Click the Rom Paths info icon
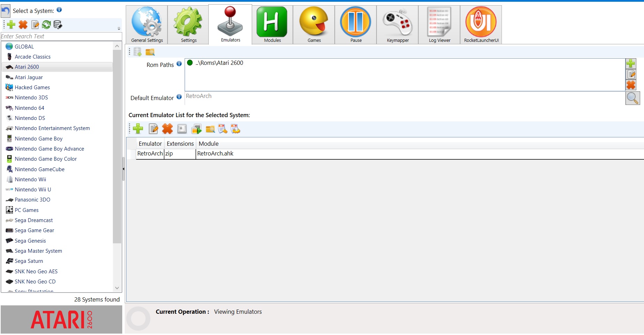This screenshot has height=335, width=644. [x=179, y=64]
